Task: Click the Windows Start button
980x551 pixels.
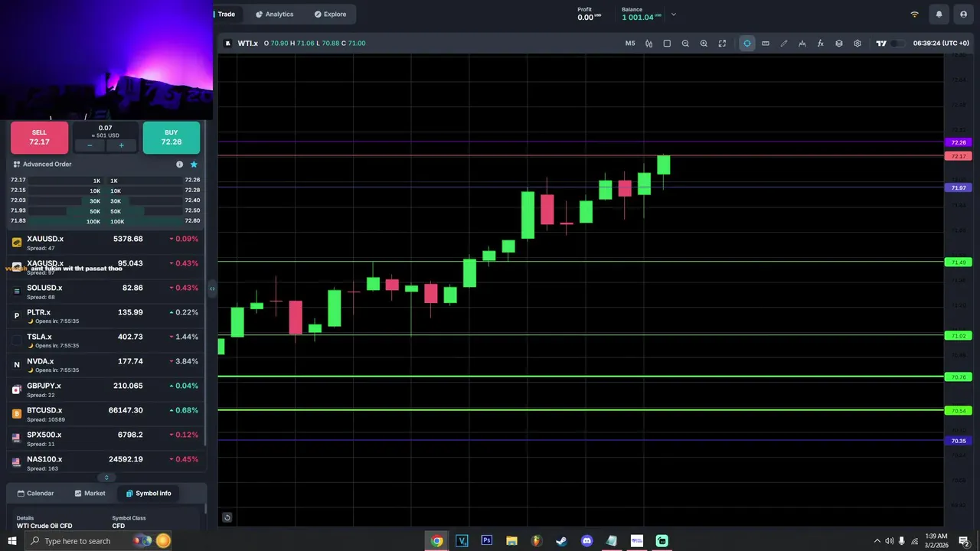Action: [11, 541]
